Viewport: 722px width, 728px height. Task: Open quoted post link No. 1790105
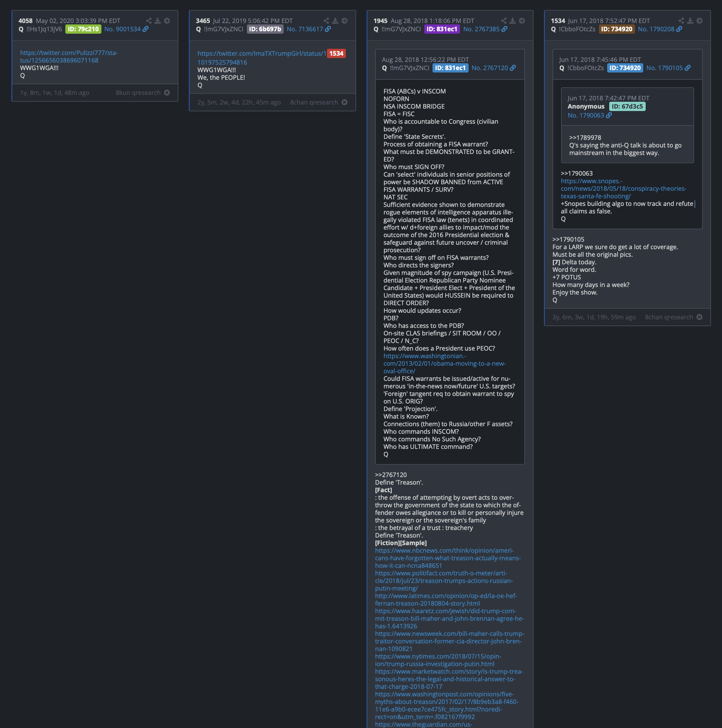click(x=665, y=68)
